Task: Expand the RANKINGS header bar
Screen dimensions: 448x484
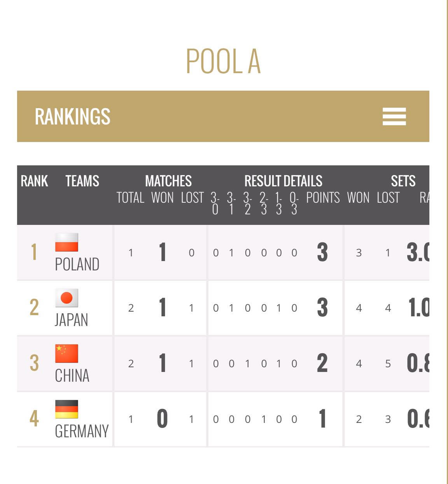Action: point(223,116)
